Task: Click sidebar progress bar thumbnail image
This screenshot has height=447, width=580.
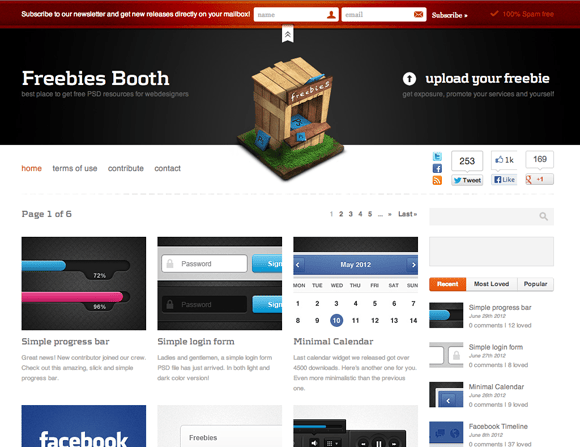Action: (x=446, y=315)
